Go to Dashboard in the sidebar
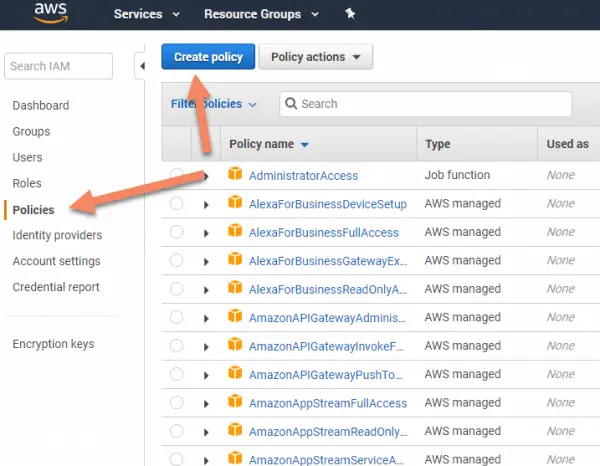Image resolution: width=600 pixels, height=466 pixels. (41, 105)
